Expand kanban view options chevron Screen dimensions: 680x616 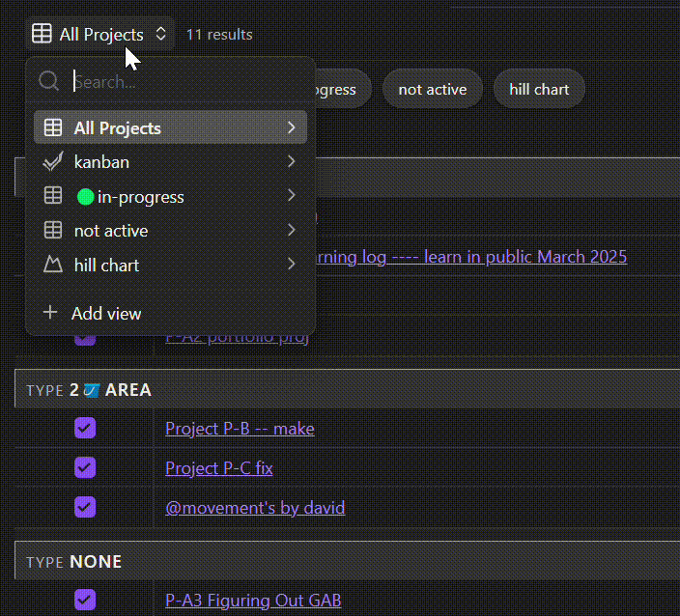point(292,161)
